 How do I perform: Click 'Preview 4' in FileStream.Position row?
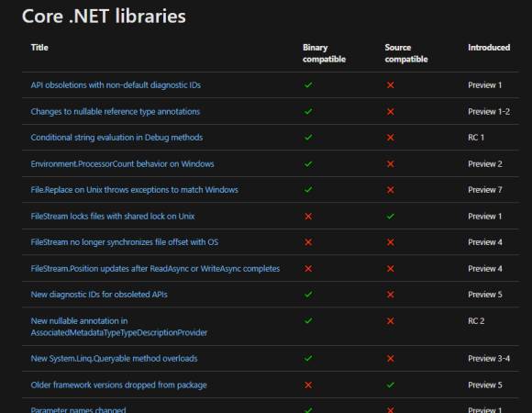click(485, 268)
